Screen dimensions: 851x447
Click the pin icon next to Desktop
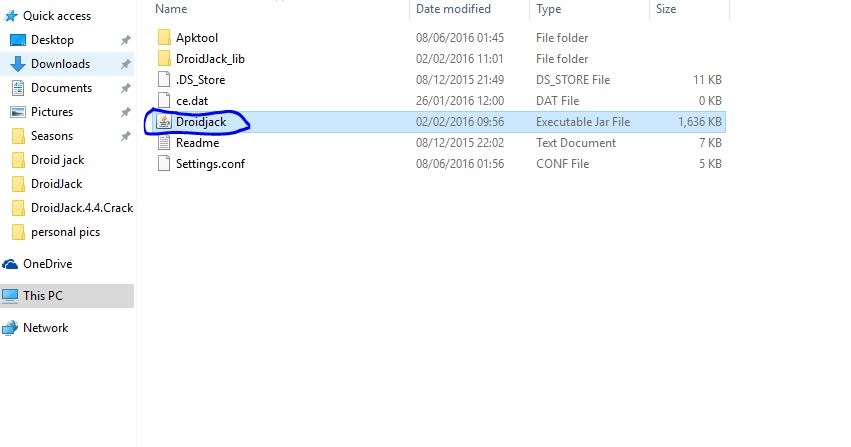coord(125,40)
